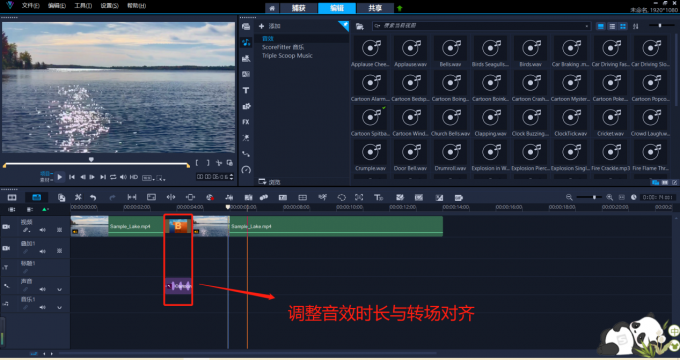This screenshot has height=360, width=680.
Task: Undo the last action
Action: (93, 197)
